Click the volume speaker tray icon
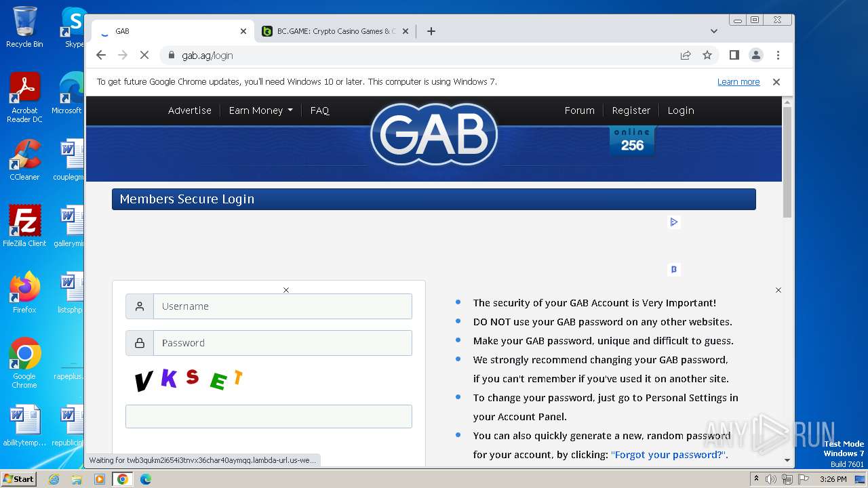This screenshot has width=868, height=488. tap(771, 479)
